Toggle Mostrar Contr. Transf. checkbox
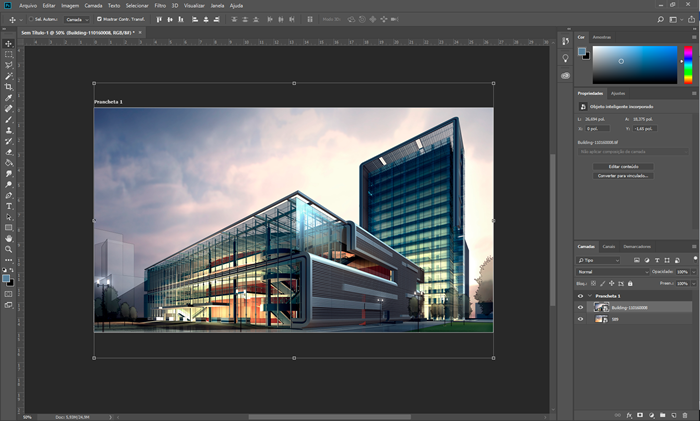Screen dimensions: 700x421 coord(99,19)
